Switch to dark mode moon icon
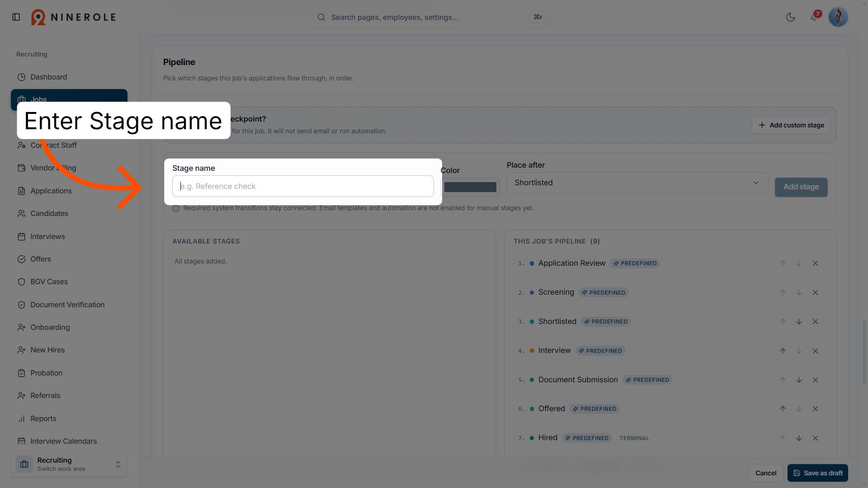 click(791, 17)
